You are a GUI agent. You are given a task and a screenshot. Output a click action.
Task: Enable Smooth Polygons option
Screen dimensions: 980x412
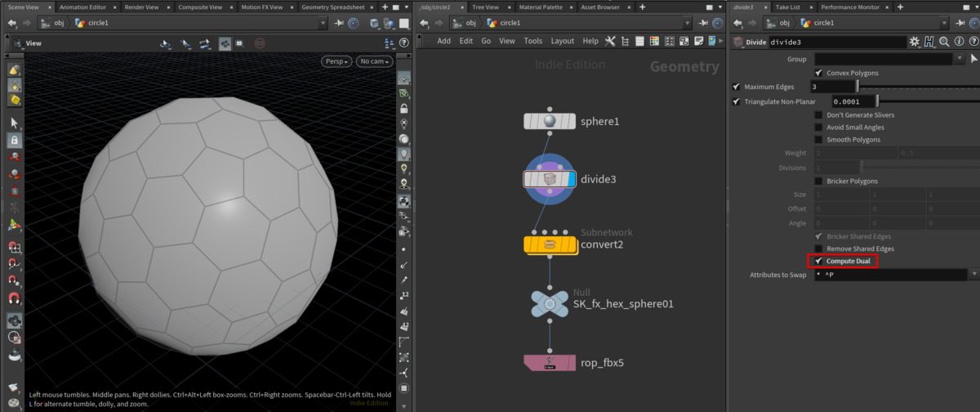[x=819, y=140]
